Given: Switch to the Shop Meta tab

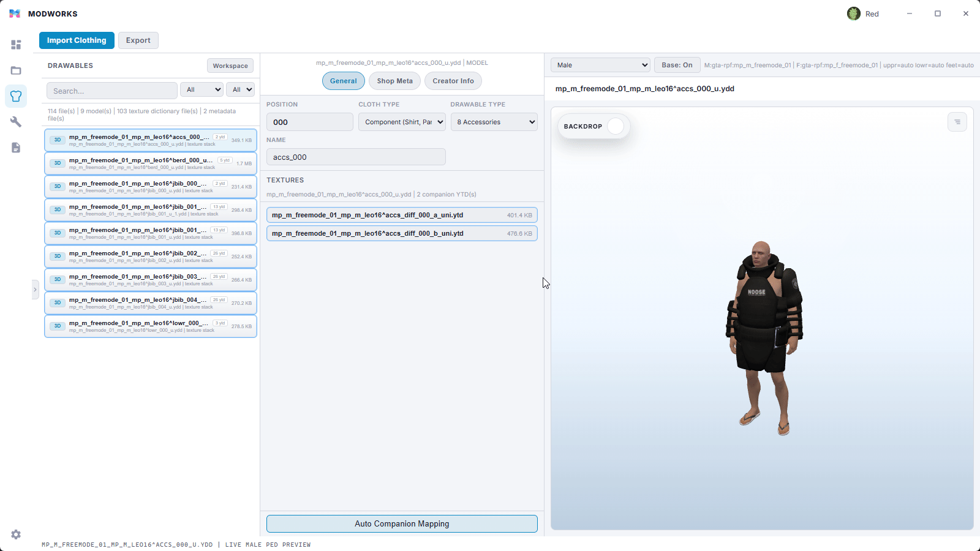Looking at the screenshot, I should pos(395,81).
